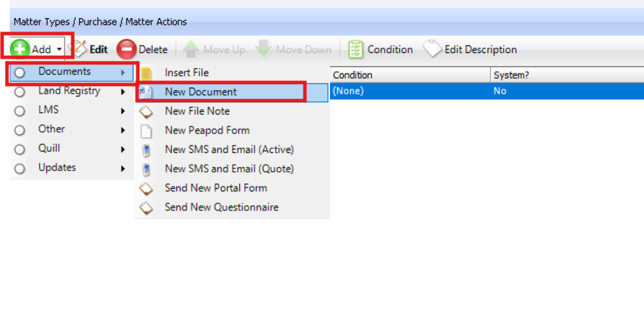The image size is (644, 311).
Task: Expand the Updates submenu arrow
Action: pyautogui.click(x=123, y=168)
